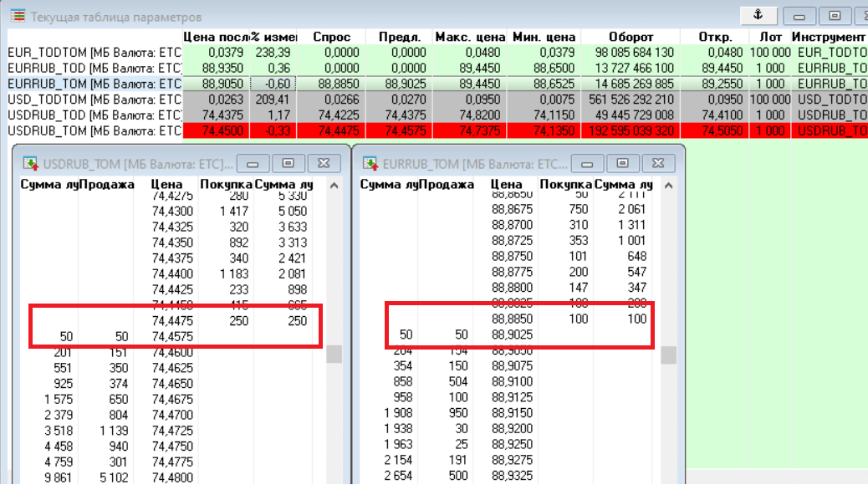Click the 'Цена' header in EURRUB_TOM order book
868x485 pixels.
coord(507,184)
